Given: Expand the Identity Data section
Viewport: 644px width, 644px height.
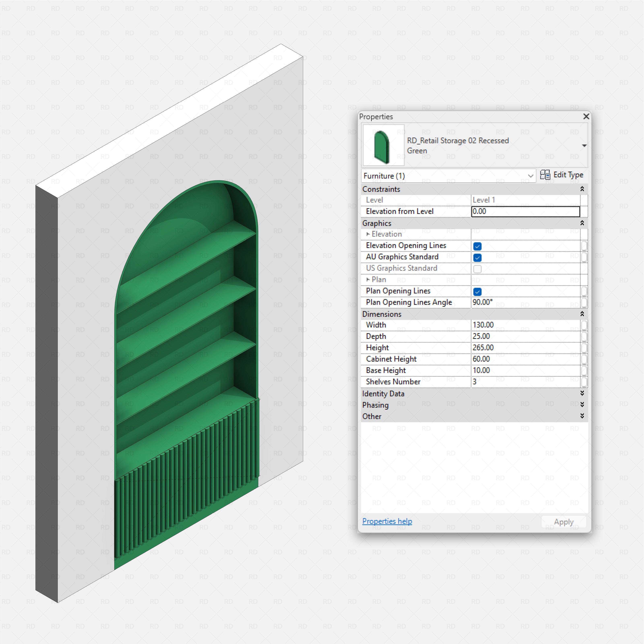Looking at the screenshot, I should pos(582,393).
